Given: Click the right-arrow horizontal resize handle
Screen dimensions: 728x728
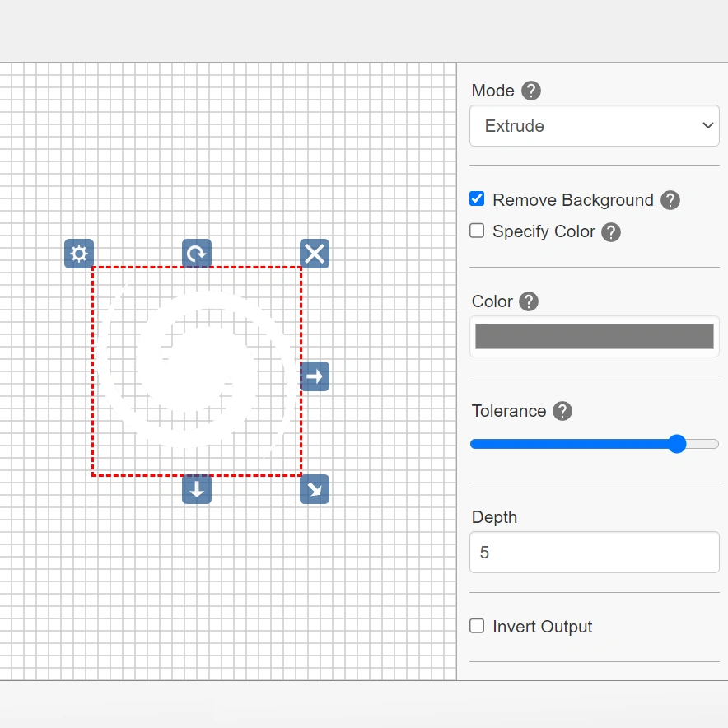Looking at the screenshot, I should coord(315,376).
